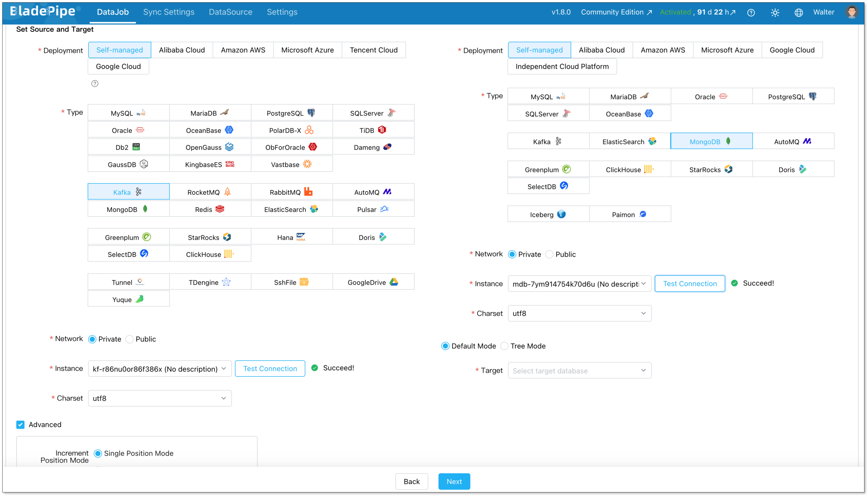Select target AutoMQ type

pos(793,141)
